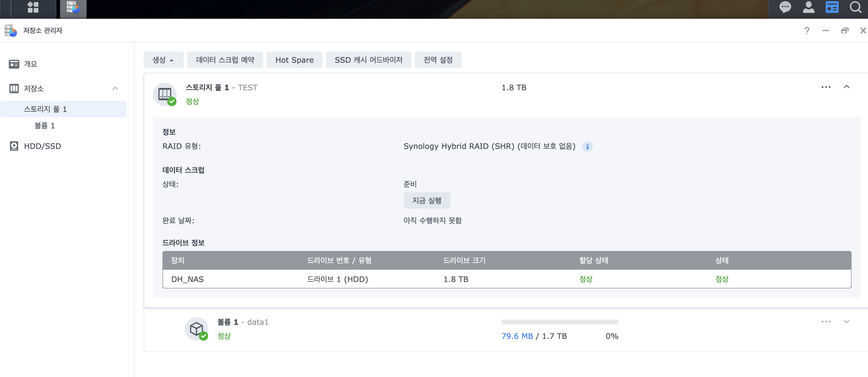Open the SSD 캐시 어드바이저 button
This screenshot has width=868, height=377.
[368, 60]
